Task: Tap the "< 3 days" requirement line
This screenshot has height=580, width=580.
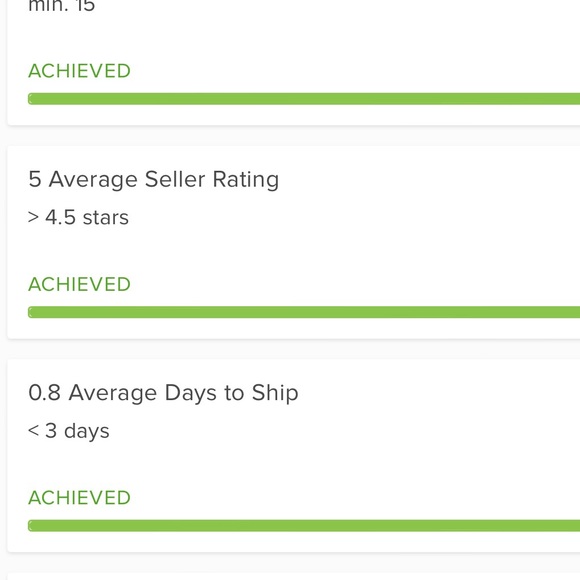Action: 69,431
